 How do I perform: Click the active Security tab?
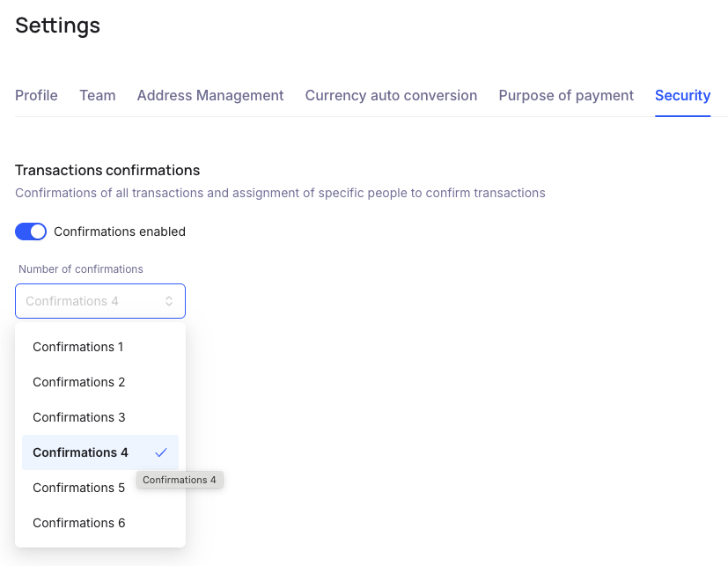point(682,95)
